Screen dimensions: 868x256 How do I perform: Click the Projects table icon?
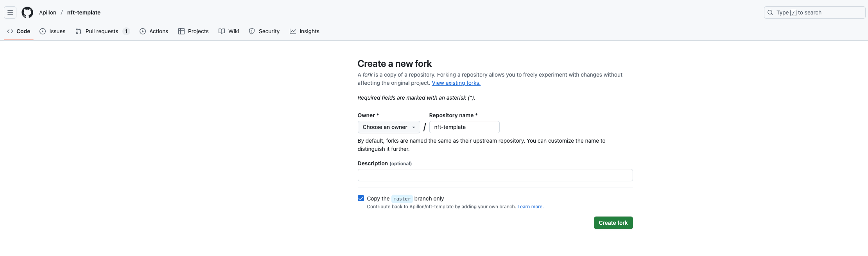tap(181, 31)
